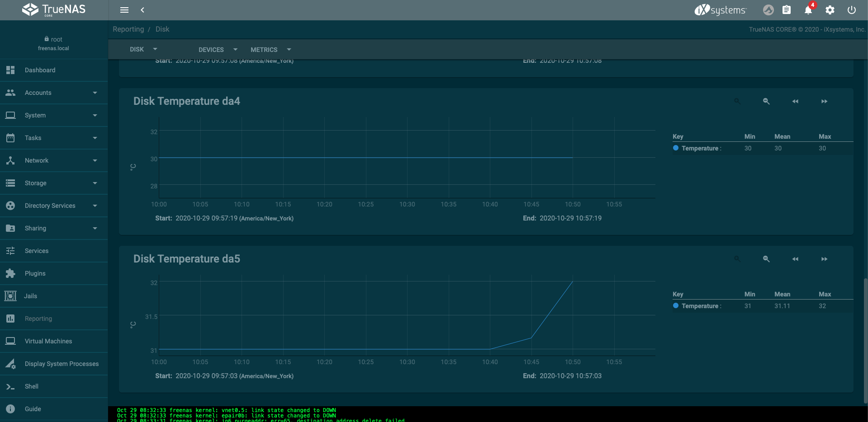The width and height of the screenshot is (868, 422).
Task: Step back on da4 chart timeline
Action: tap(795, 101)
